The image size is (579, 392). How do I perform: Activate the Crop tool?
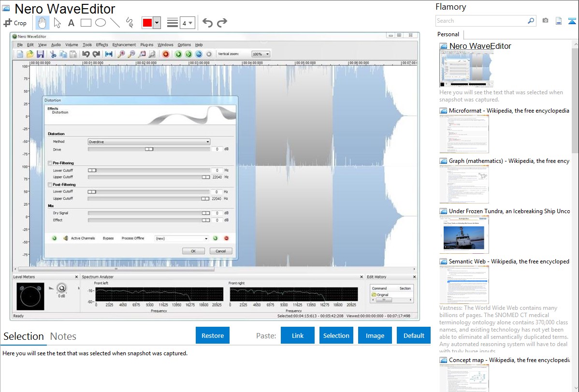[x=15, y=23]
